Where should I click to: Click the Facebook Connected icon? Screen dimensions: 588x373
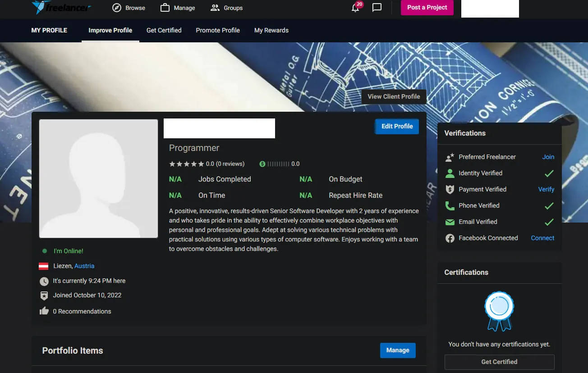tap(450, 238)
